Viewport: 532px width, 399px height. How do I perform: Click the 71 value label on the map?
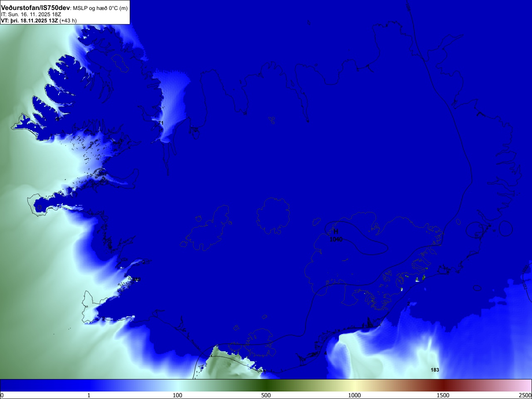click(x=161, y=123)
